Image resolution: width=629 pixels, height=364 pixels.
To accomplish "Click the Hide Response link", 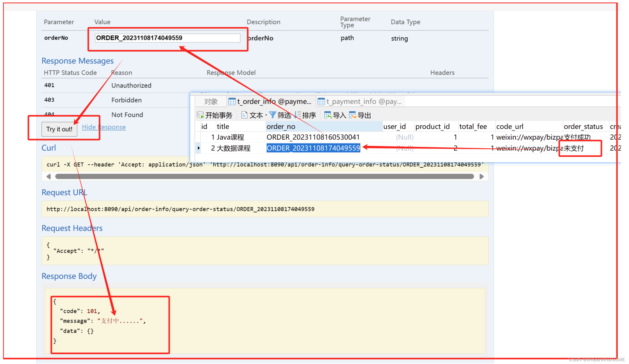I will (x=104, y=127).
